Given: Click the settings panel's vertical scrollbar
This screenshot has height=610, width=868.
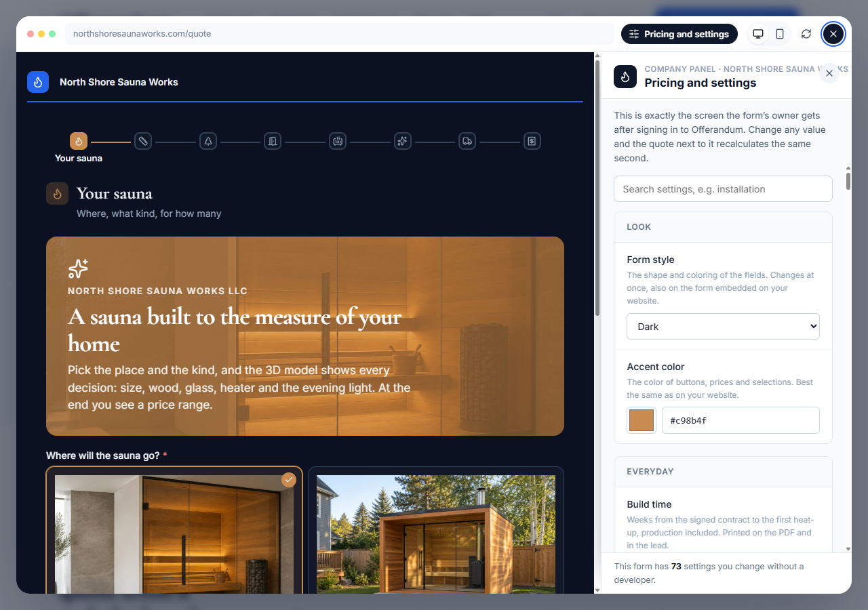Looking at the screenshot, I should click(x=848, y=180).
